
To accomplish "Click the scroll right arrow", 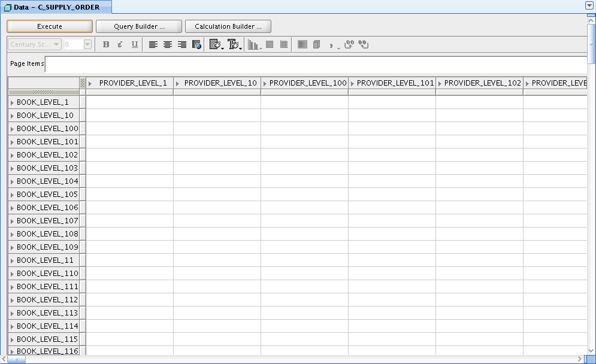I will [x=580, y=359].
